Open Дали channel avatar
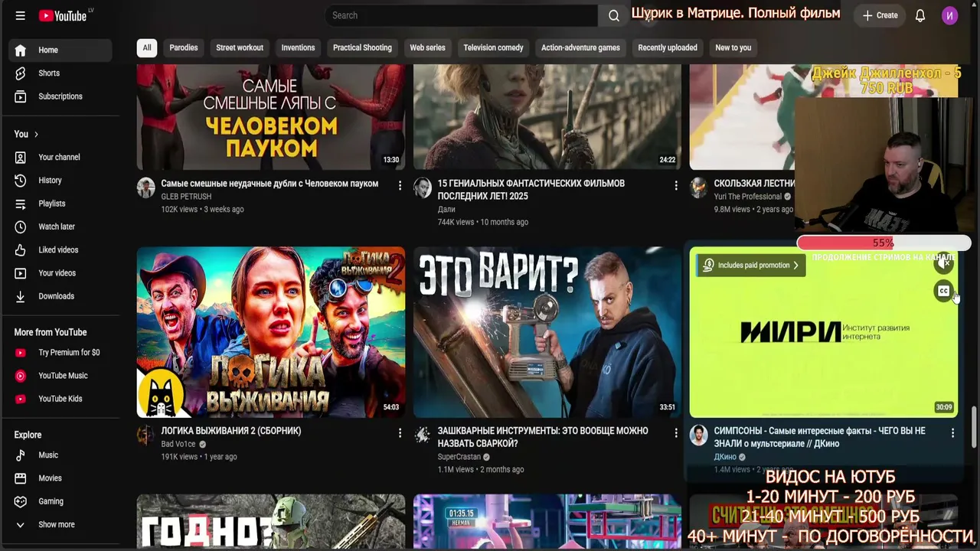 tap(423, 187)
